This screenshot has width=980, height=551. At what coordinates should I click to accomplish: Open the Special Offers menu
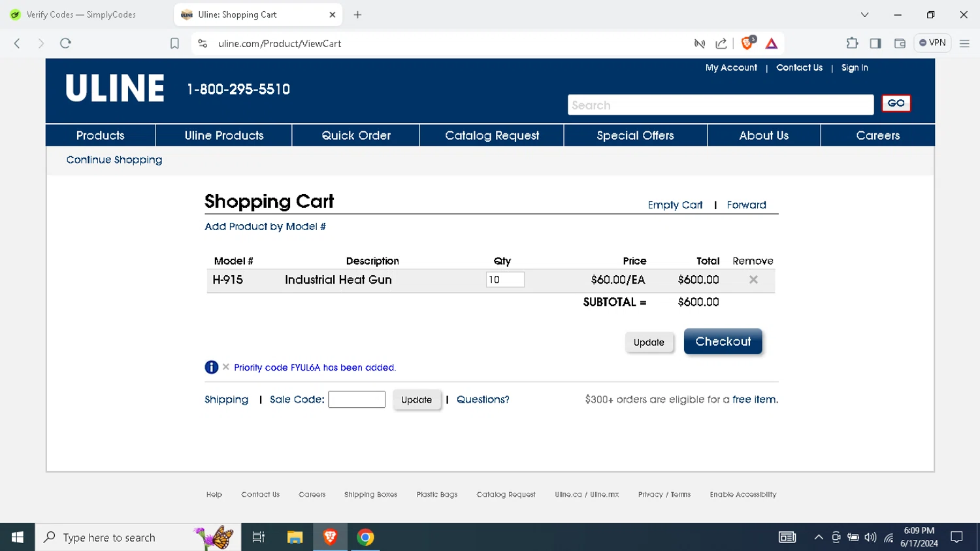click(x=635, y=135)
